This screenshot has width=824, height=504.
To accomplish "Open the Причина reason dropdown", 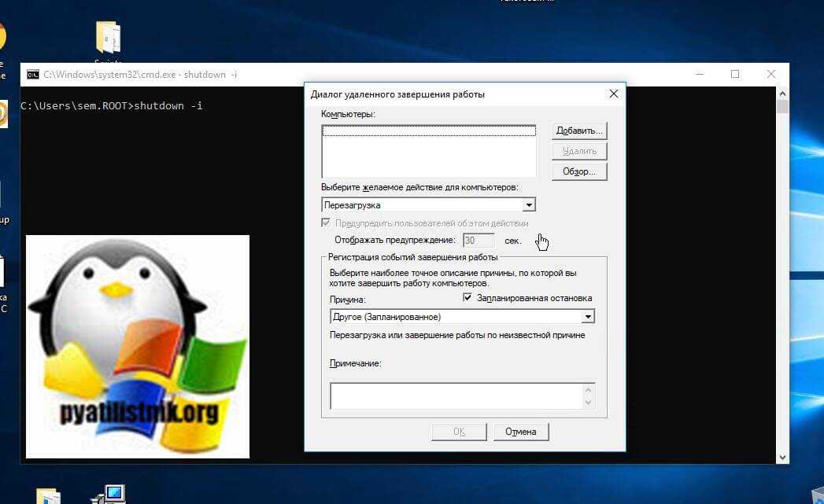I will 587,317.
